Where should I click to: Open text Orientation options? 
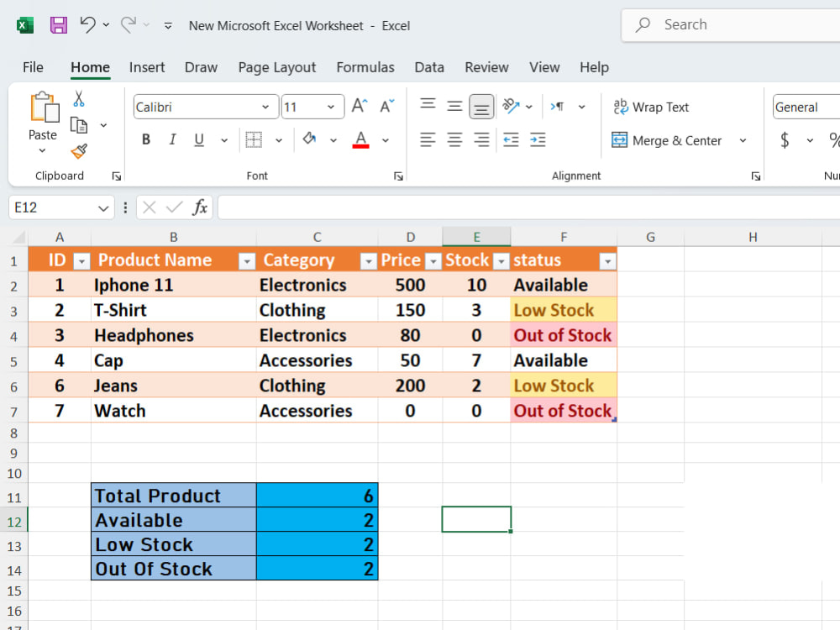point(511,106)
